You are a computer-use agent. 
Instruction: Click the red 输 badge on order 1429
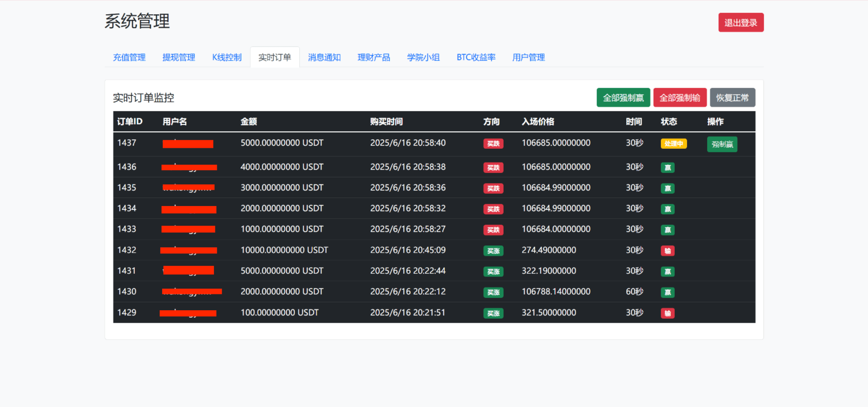pos(667,313)
